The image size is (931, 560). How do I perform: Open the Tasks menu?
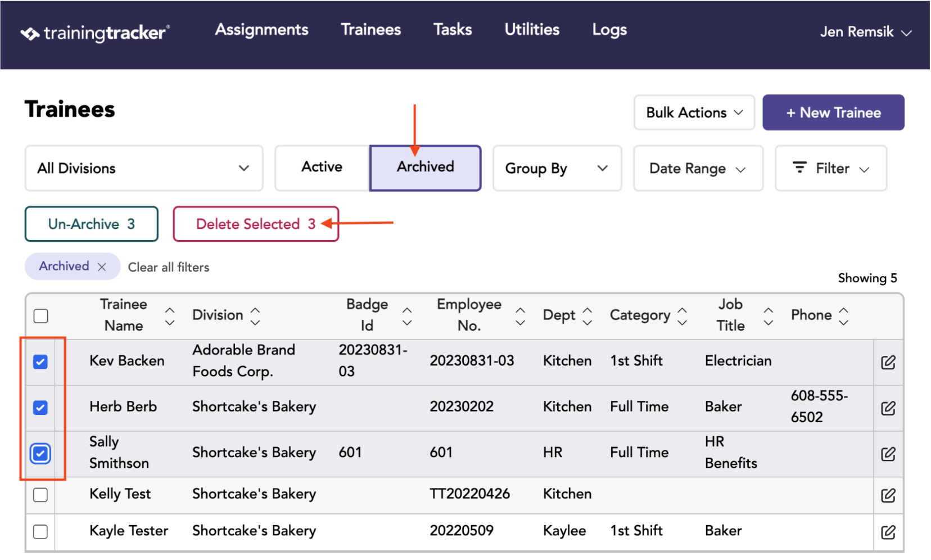click(453, 30)
